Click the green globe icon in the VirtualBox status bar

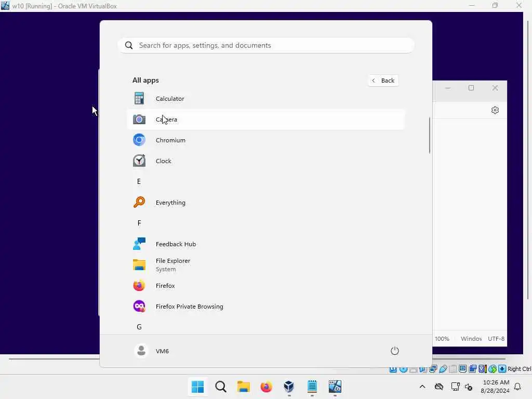(x=493, y=369)
